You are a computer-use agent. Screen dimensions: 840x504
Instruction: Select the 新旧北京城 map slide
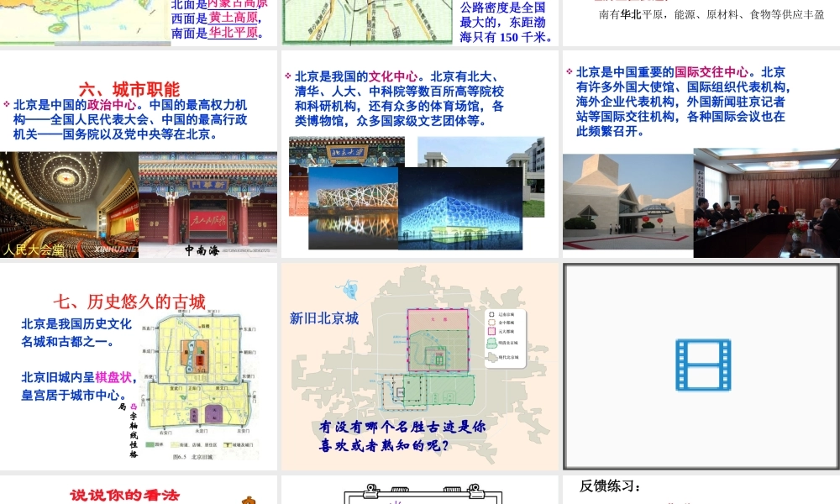[x=419, y=366]
